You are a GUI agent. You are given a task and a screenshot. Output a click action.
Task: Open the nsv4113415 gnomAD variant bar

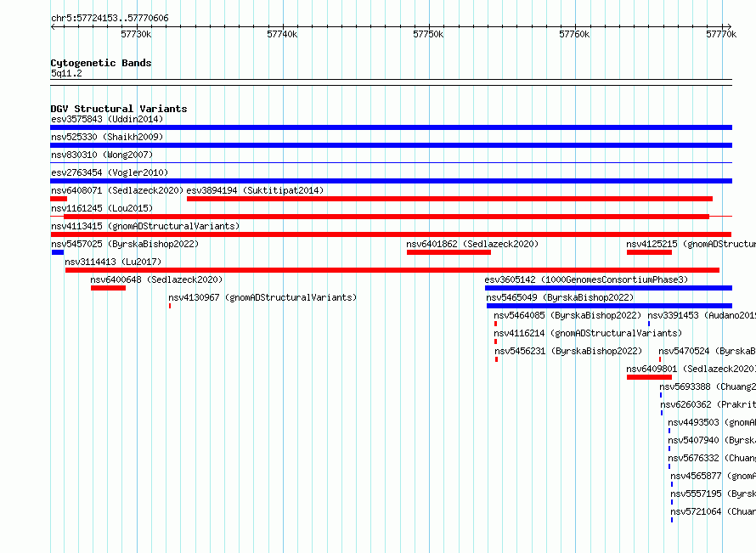391,234
